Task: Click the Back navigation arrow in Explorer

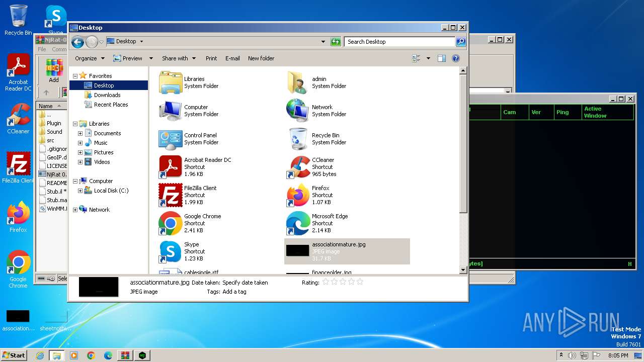Action: 77,42
